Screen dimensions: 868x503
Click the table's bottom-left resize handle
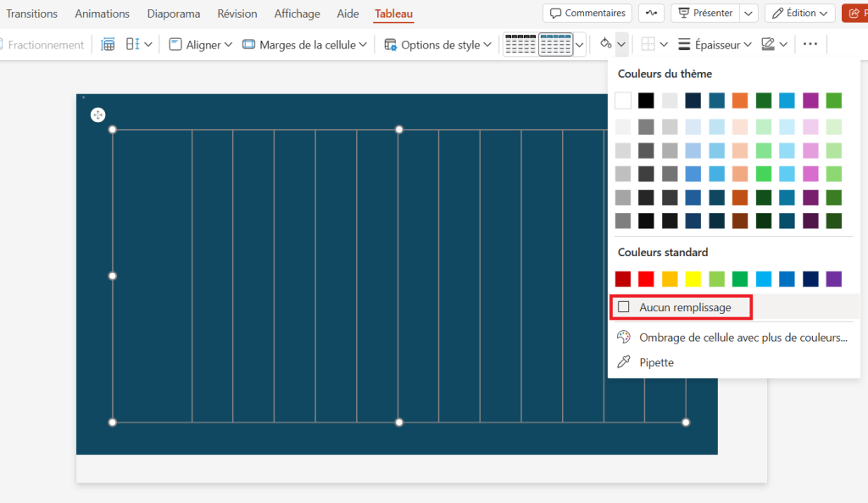[x=113, y=422]
